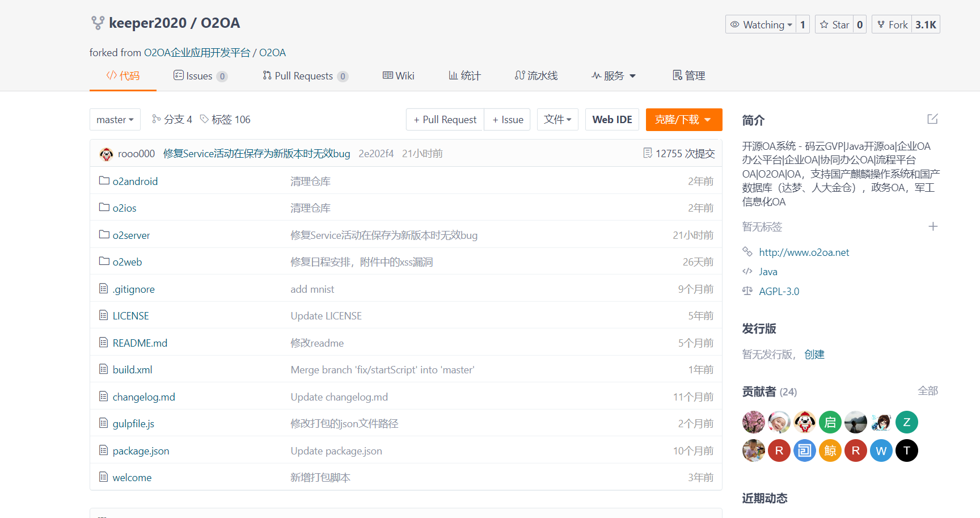Star this repository
The height and width of the screenshot is (518, 980).
(x=834, y=24)
